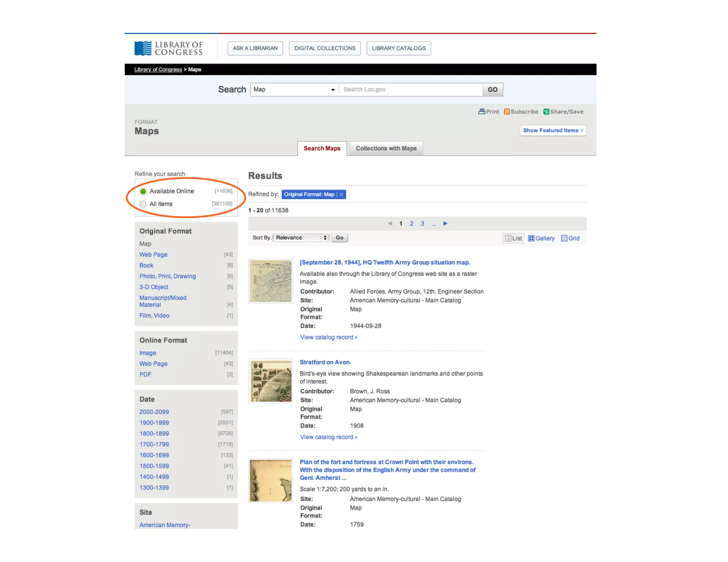
Task: Go to next results page arrow
Action: click(x=445, y=223)
